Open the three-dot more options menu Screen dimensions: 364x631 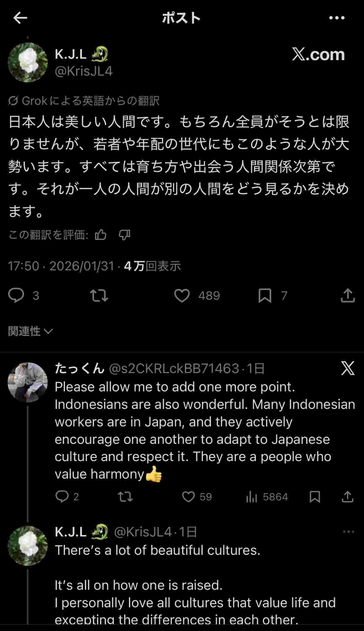[x=337, y=18]
